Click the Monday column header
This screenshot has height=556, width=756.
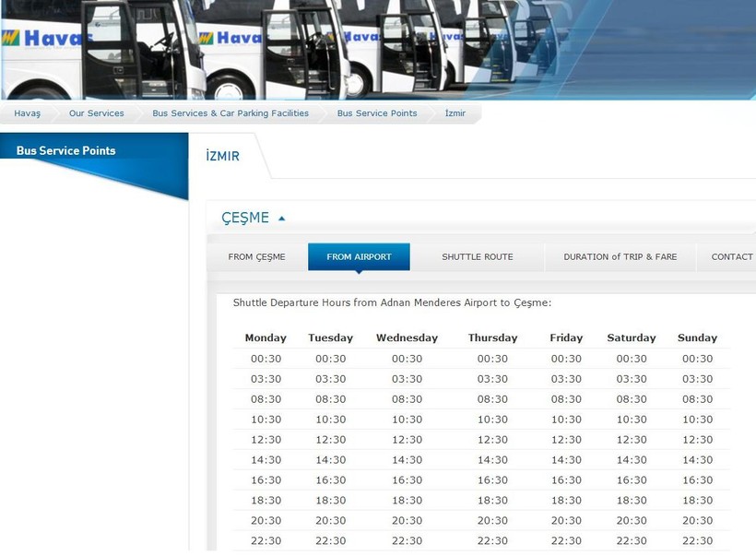pos(266,338)
